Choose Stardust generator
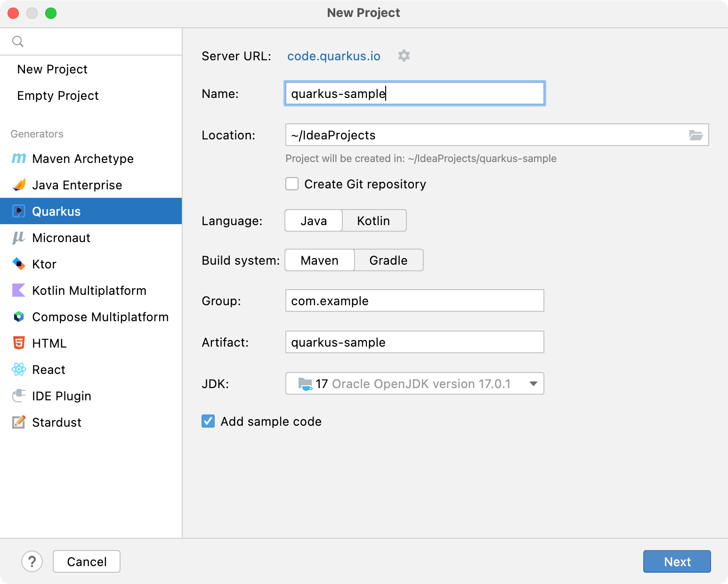 (91, 422)
